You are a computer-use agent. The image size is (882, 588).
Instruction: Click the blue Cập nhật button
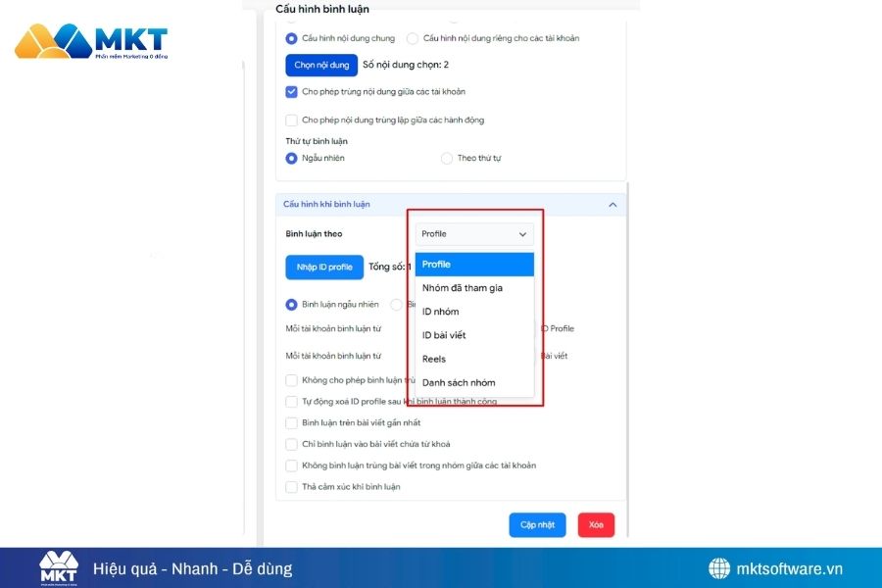pyautogui.click(x=537, y=525)
